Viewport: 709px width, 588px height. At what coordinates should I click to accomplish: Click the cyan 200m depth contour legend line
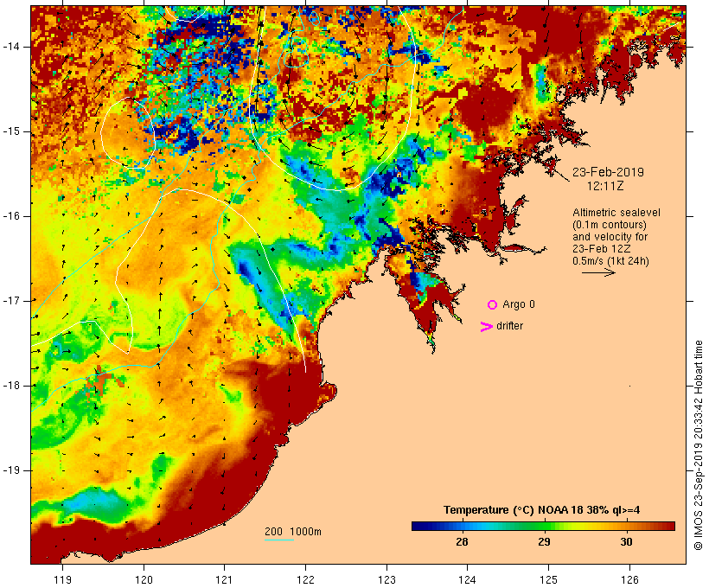pyautogui.click(x=279, y=540)
